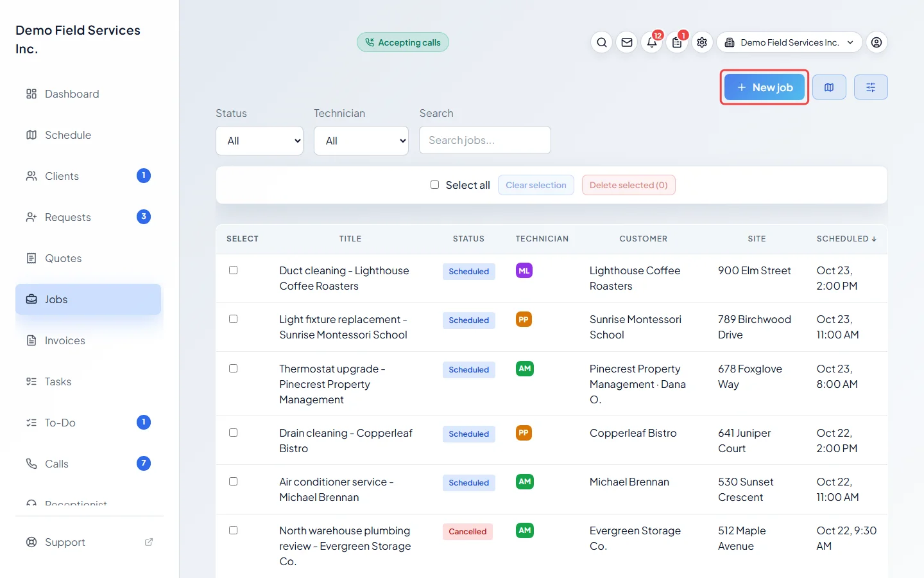Open the clipboard tasks icon in header

[x=677, y=42]
